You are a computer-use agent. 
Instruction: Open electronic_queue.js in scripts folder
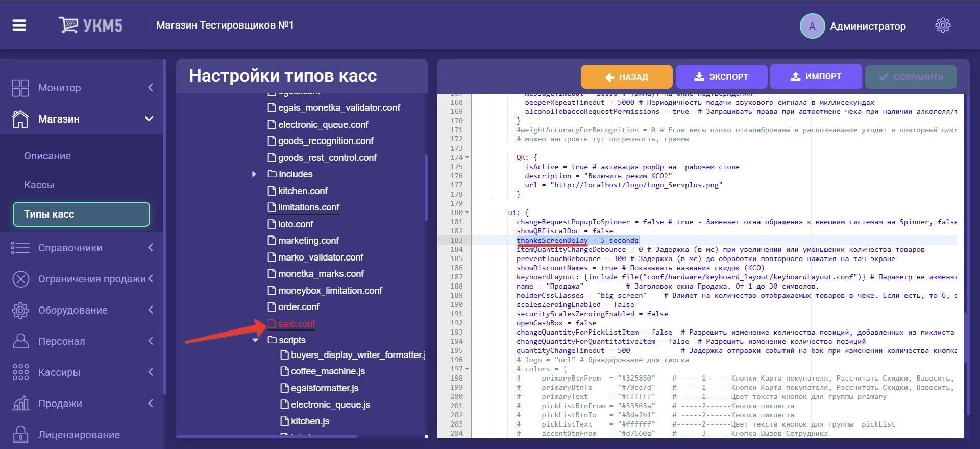tap(330, 405)
